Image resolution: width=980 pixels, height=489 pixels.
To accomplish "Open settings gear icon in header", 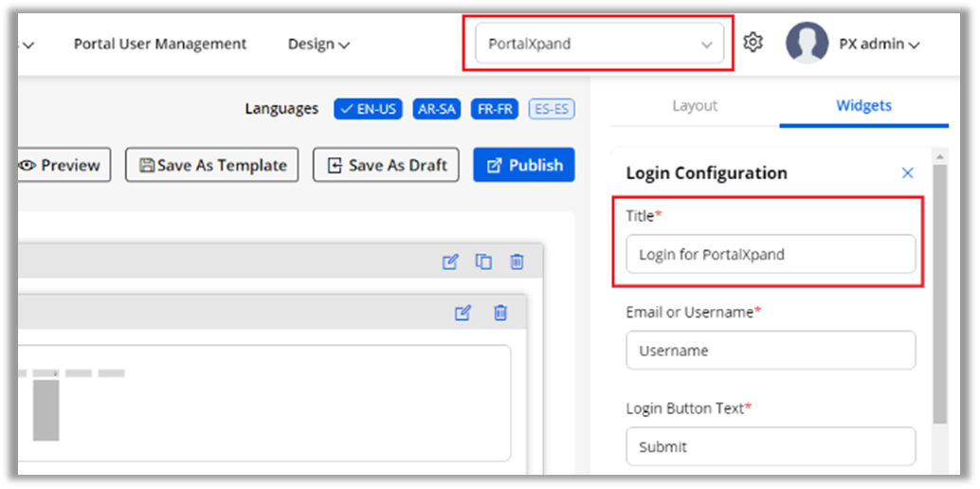I will (x=753, y=43).
